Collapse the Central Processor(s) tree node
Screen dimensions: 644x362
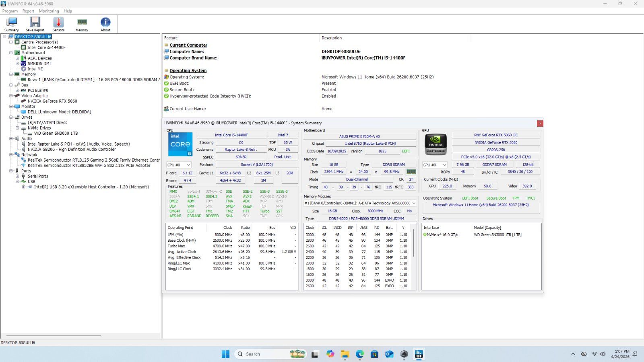[x=11, y=42]
